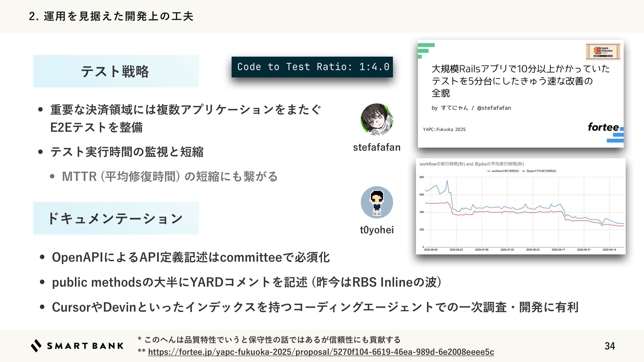Click the 2025-09-14 date on chart axis
The image size is (644, 362).
coord(609,250)
